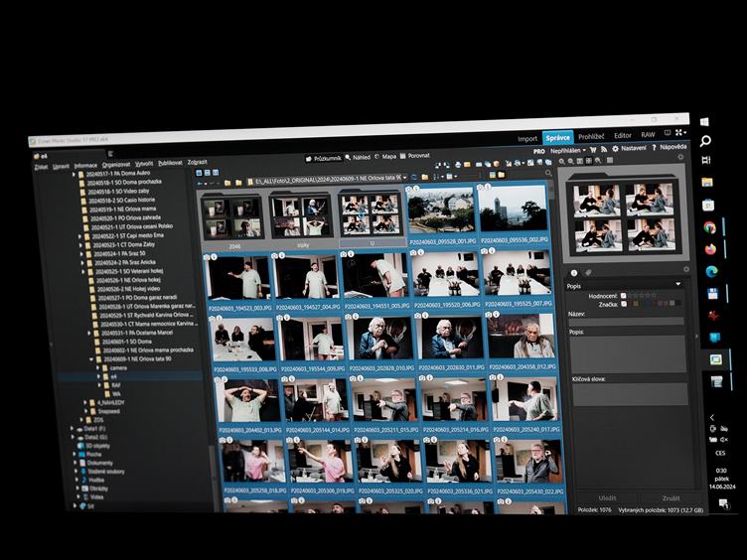Open the Nepřihlášen account dropdown
This screenshot has height=560, width=747.
[x=567, y=151]
